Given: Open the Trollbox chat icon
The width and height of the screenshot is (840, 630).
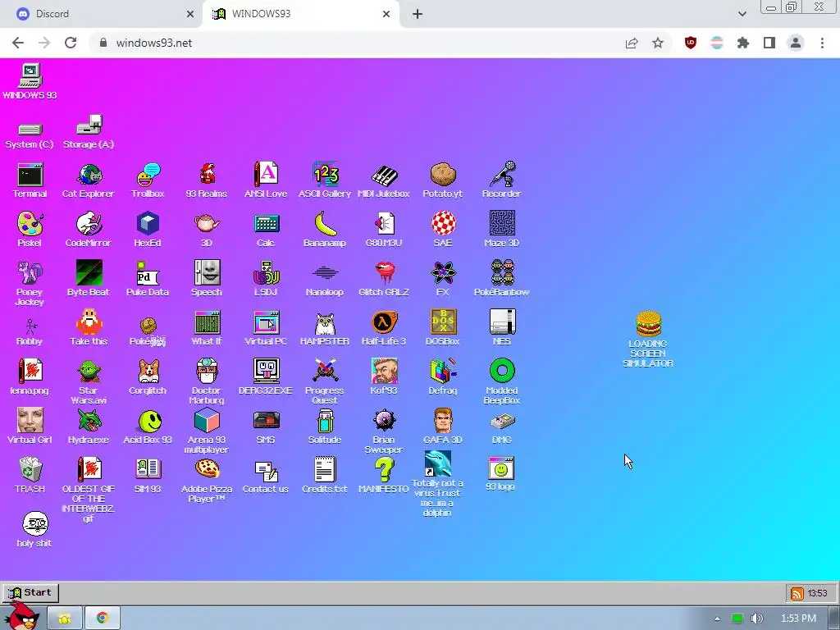Looking at the screenshot, I should point(148,180).
